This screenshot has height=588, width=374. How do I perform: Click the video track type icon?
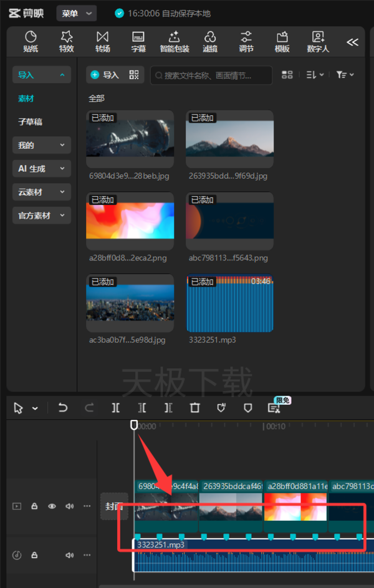coord(17,506)
